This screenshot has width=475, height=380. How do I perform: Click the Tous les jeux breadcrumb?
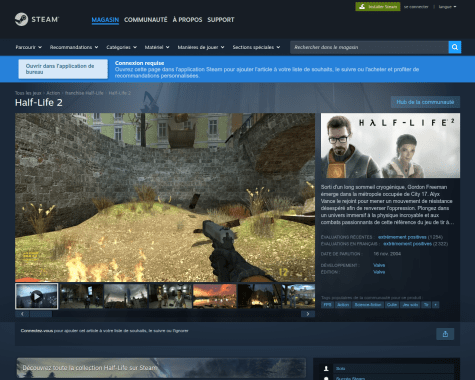(x=28, y=93)
